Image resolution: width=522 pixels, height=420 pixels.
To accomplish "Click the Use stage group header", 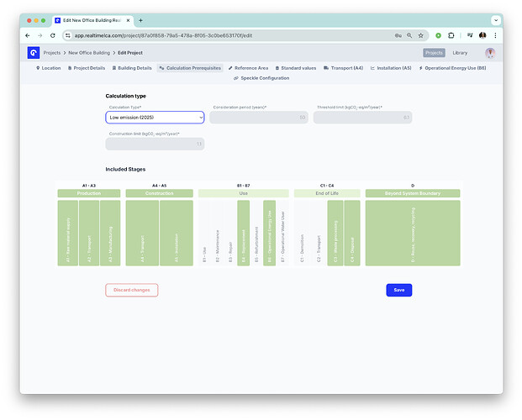I will click(244, 193).
